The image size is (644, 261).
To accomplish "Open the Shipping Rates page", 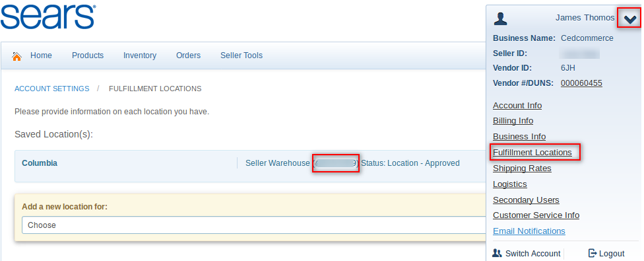I will pos(522,168).
